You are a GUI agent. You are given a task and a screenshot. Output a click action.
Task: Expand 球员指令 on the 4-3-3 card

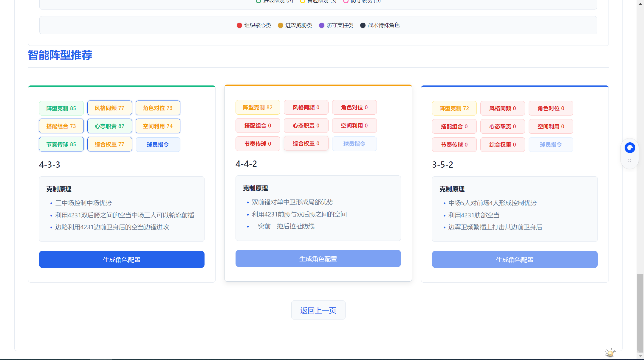pos(158,144)
